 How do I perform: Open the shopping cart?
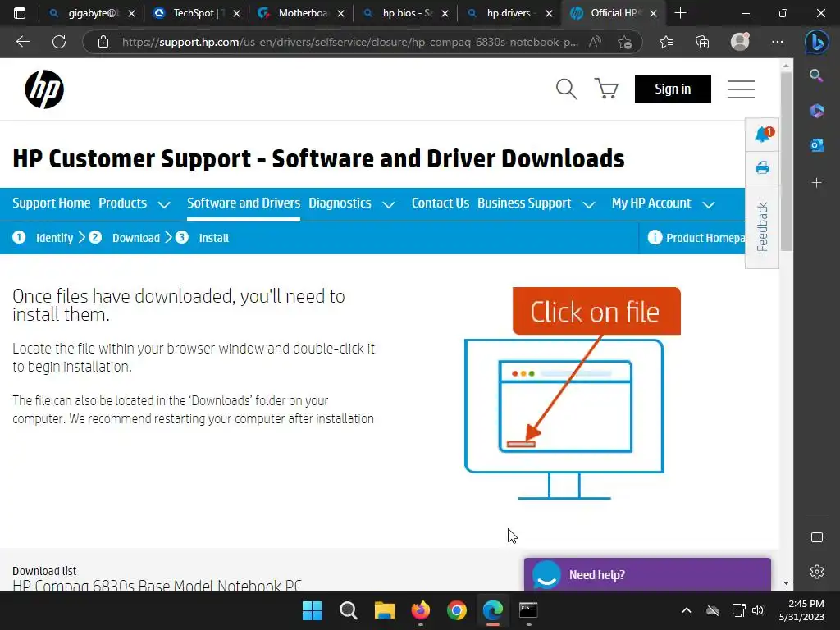coord(606,89)
